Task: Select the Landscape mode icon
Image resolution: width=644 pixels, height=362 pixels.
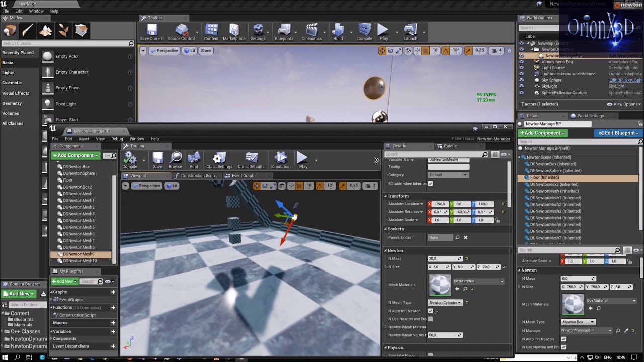Action: (45, 31)
